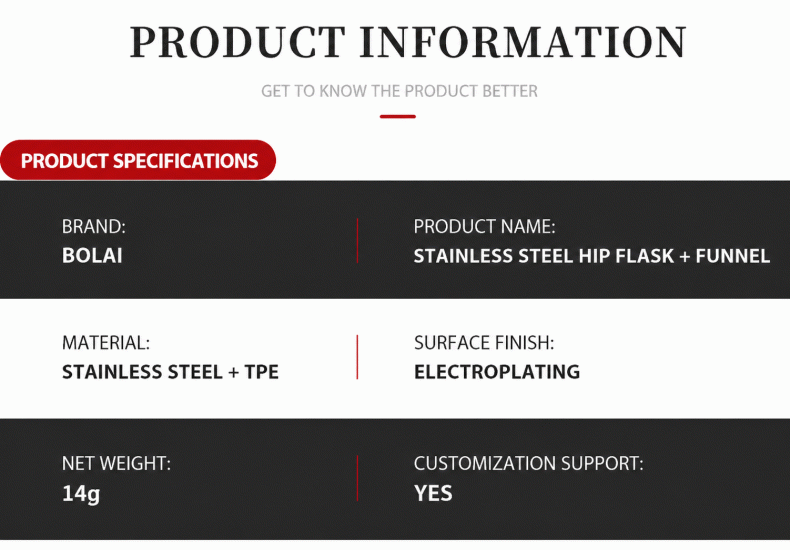This screenshot has width=790, height=550.
Task: Select STAINLESS STEEL HIP FLASK + FUNNEL text
Action: pyautogui.click(x=591, y=256)
